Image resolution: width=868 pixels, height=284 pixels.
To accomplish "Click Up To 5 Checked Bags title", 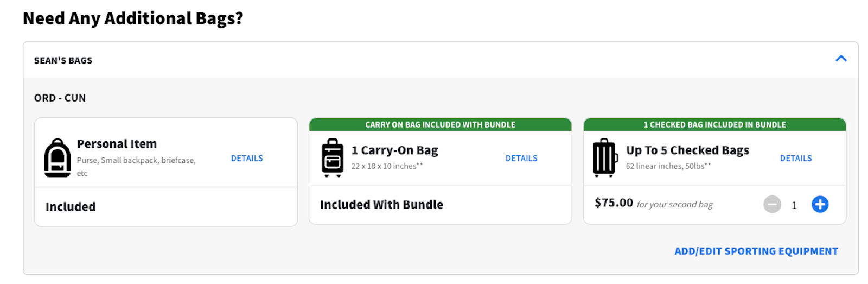I will 687,150.
